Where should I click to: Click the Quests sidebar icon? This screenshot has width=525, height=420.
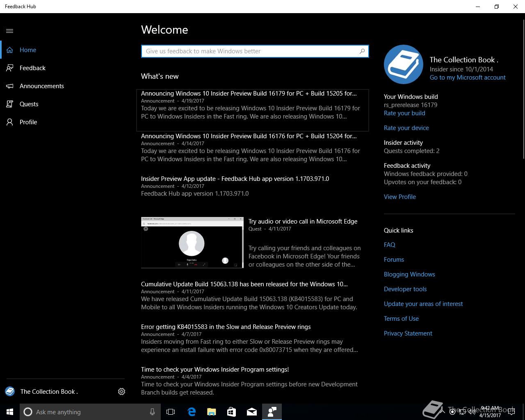pyautogui.click(x=10, y=104)
